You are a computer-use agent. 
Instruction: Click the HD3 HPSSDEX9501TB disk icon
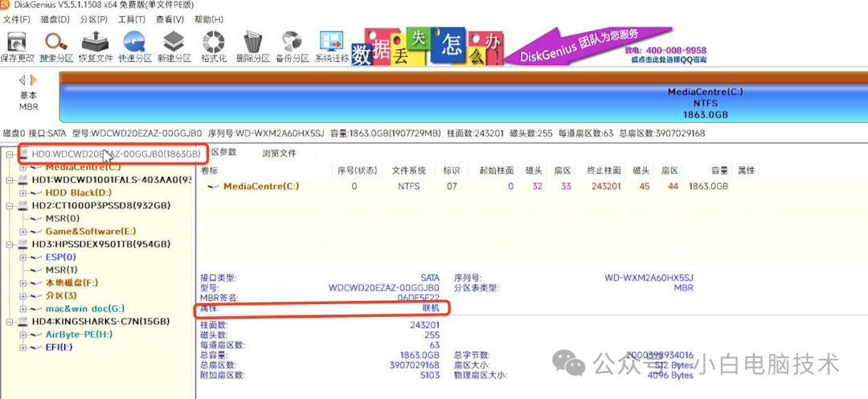(23, 244)
